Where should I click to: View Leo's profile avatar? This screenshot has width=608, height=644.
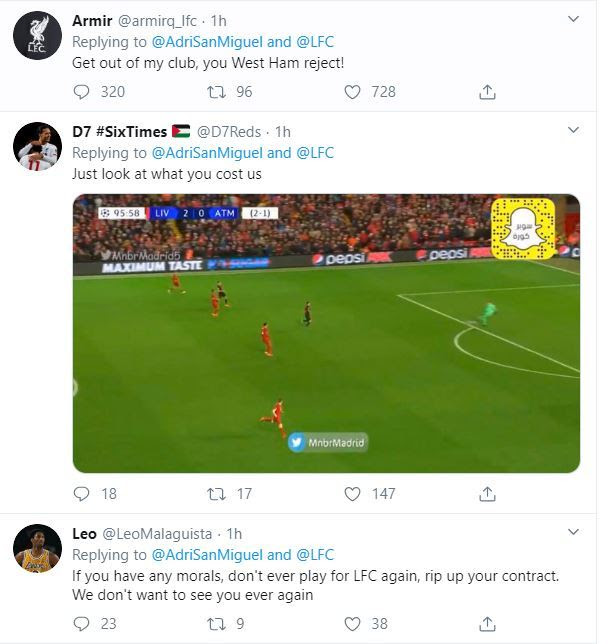click(x=38, y=549)
